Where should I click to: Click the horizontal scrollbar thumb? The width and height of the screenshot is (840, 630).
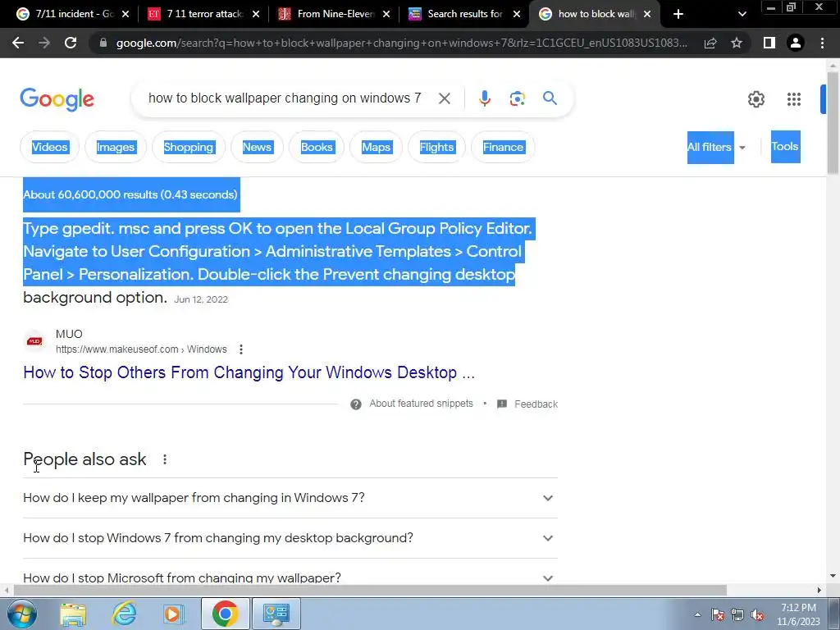[x=370, y=590]
